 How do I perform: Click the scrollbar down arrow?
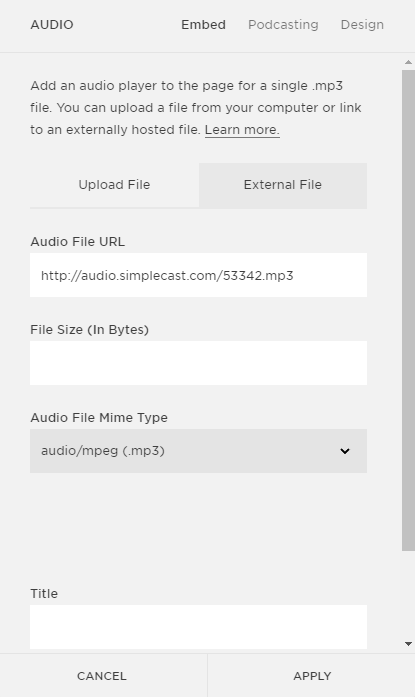(408, 644)
